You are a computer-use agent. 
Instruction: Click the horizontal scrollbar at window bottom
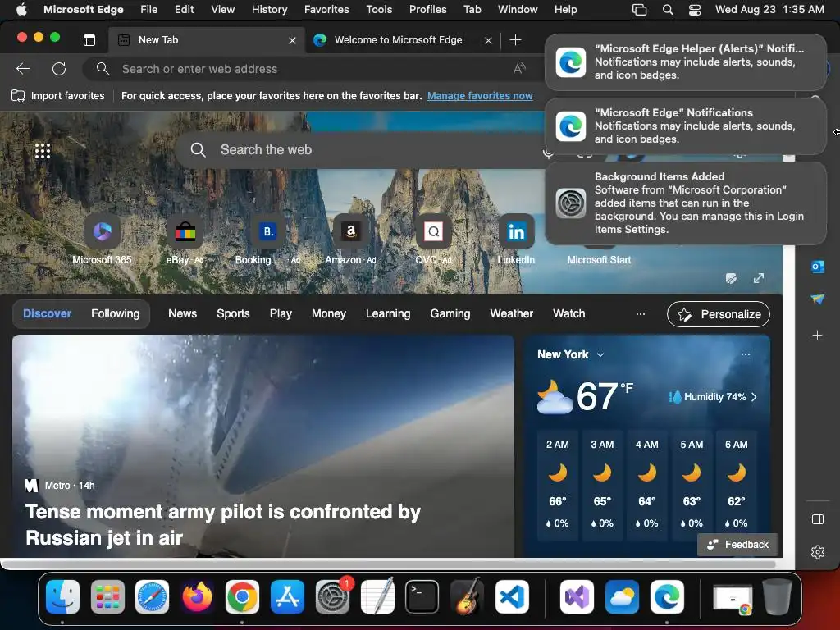click(388, 564)
